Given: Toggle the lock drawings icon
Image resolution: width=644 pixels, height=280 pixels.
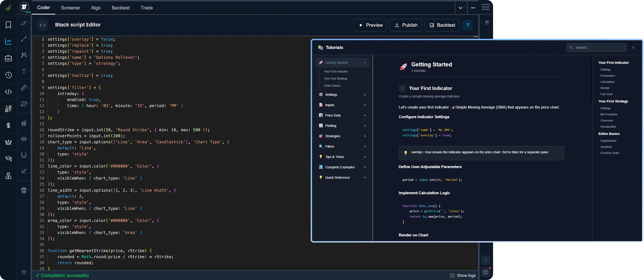Looking at the screenshot, I should [x=24, y=123].
